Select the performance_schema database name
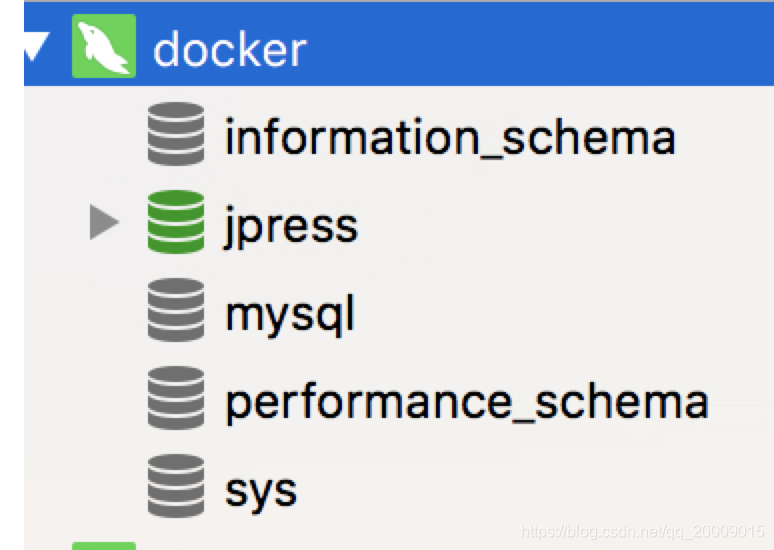The width and height of the screenshot is (774, 550). 467,403
